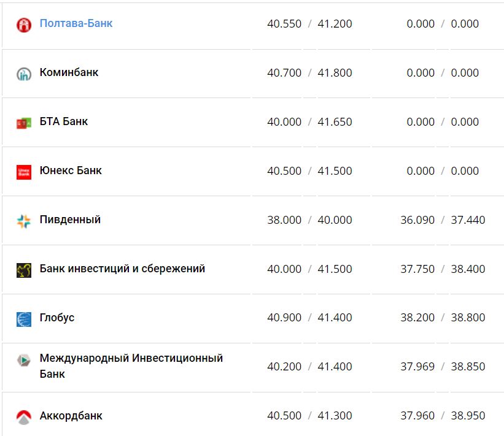Click the colorful Пивденный cross logo

coord(24,219)
